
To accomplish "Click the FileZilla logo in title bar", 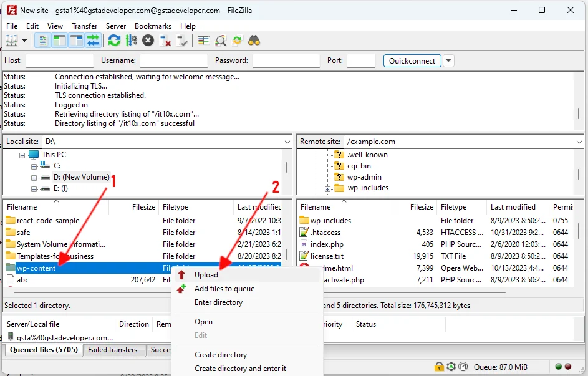I will click(12, 10).
